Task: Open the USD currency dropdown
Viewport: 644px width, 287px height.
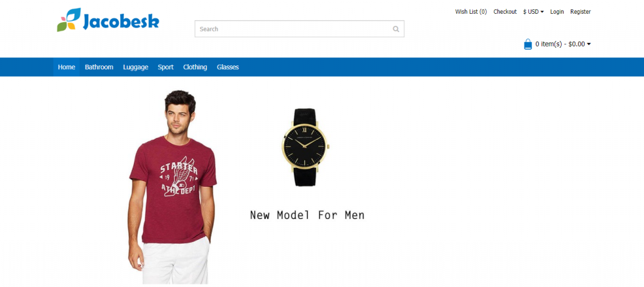Action: click(533, 12)
